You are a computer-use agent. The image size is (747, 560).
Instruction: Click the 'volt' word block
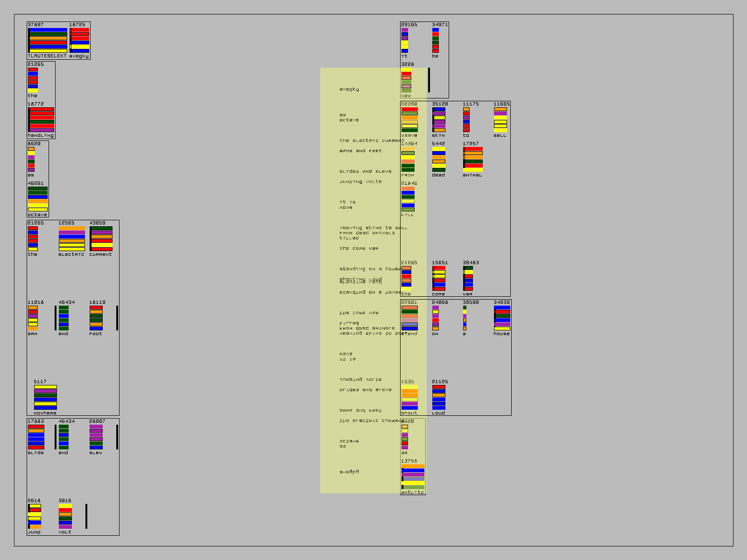coord(65,517)
